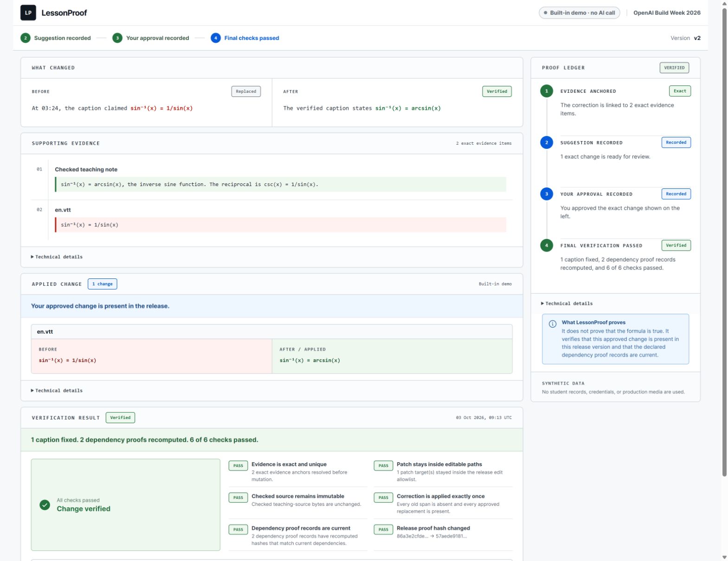The height and width of the screenshot is (561, 728).
Task: Click ledger circle 3 beside Your Approval Recorded
Action: pyautogui.click(x=547, y=194)
